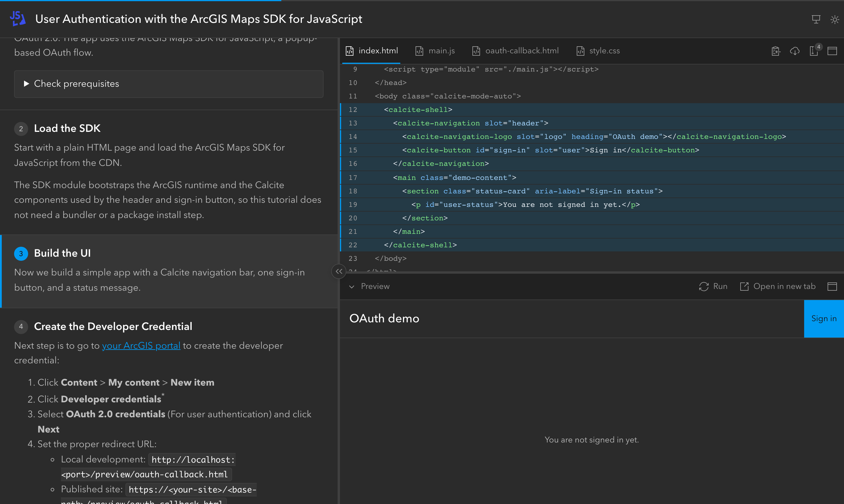Click the blue step 3 number badge
Screen dimensions: 844x504
pos(21,254)
